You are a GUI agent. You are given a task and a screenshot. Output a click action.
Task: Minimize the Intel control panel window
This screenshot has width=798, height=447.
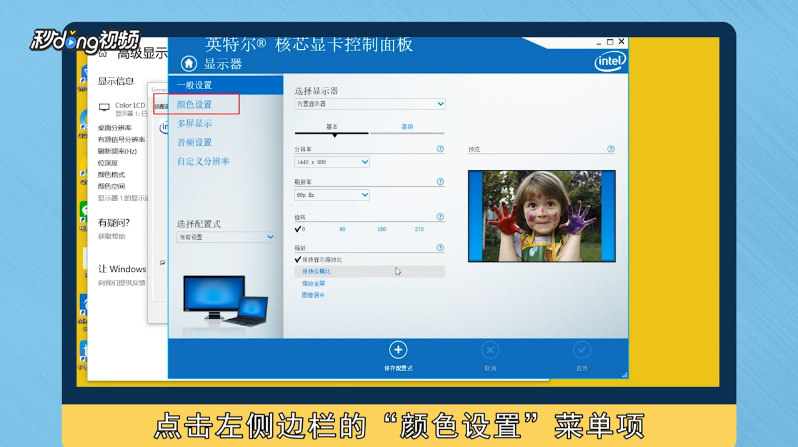598,43
